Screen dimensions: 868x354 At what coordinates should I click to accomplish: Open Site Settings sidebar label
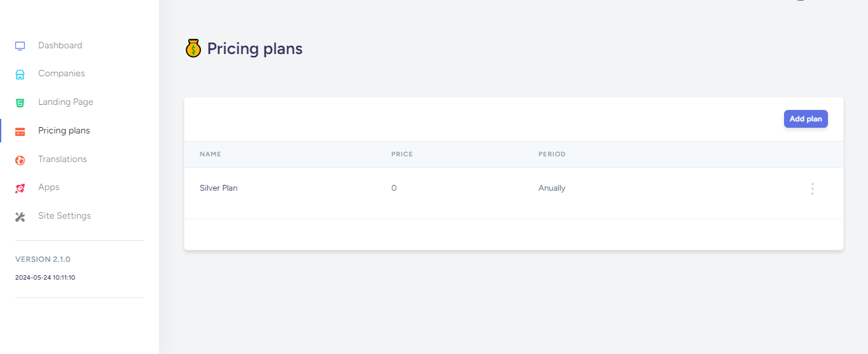[x=64, y=216]
